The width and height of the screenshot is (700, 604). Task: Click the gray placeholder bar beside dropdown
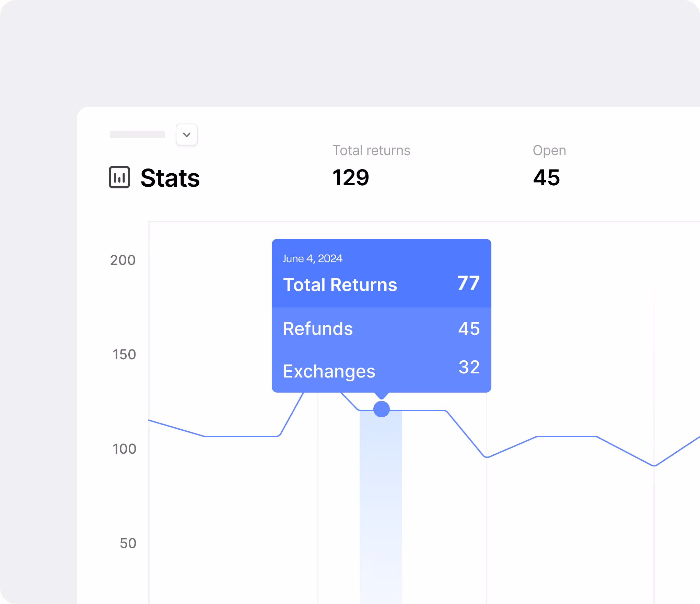(x=137, y=135)
